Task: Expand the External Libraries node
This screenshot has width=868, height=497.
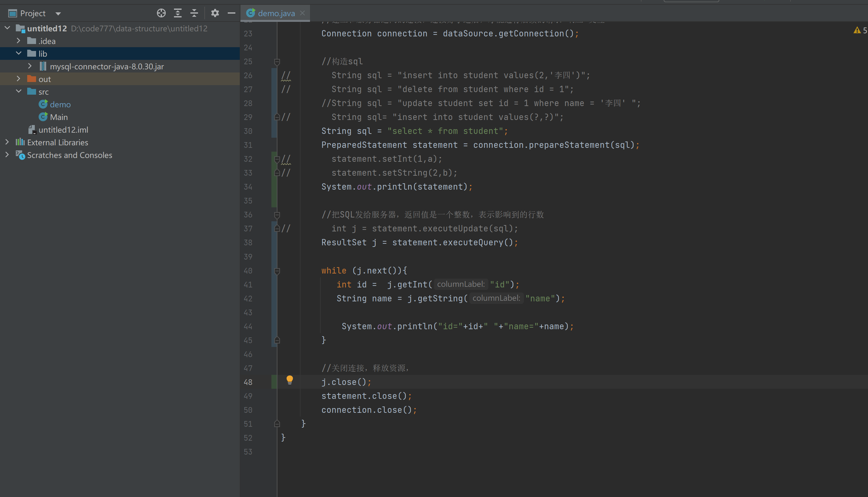Action: 7,142
